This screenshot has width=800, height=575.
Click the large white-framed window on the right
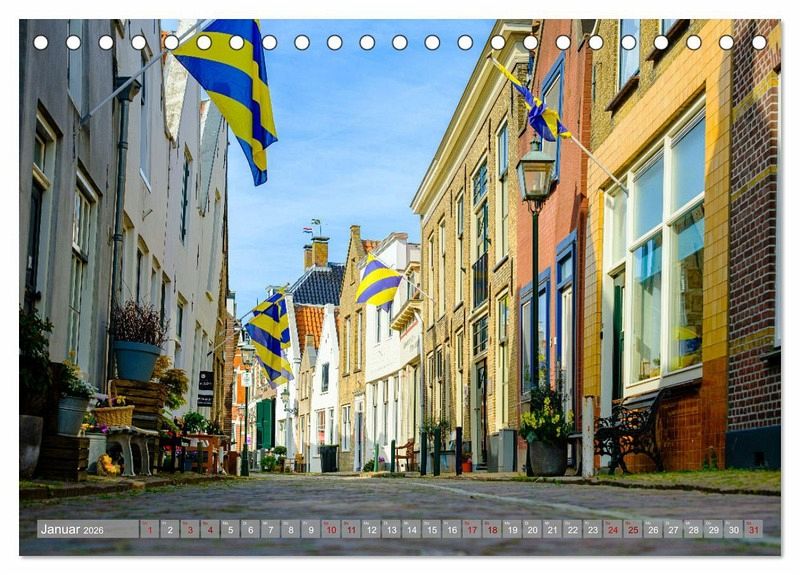coord(657,260)
